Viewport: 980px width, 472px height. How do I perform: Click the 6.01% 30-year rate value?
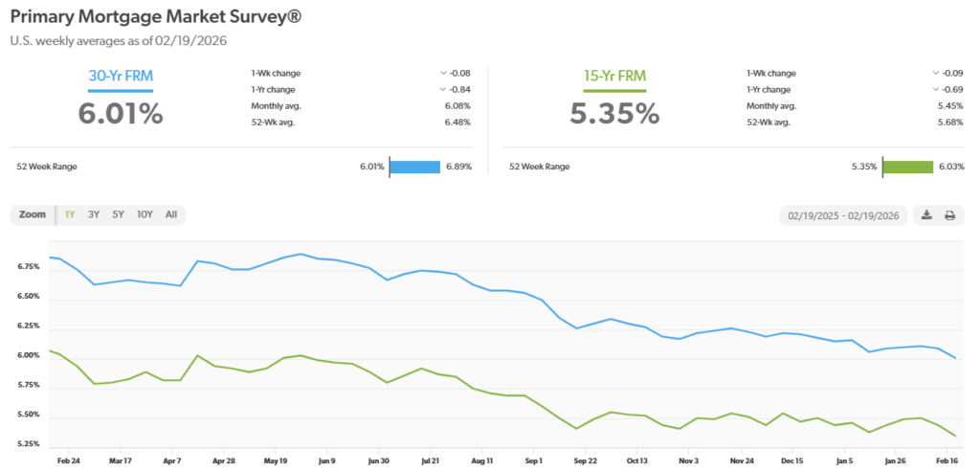[x=120, y=113]
